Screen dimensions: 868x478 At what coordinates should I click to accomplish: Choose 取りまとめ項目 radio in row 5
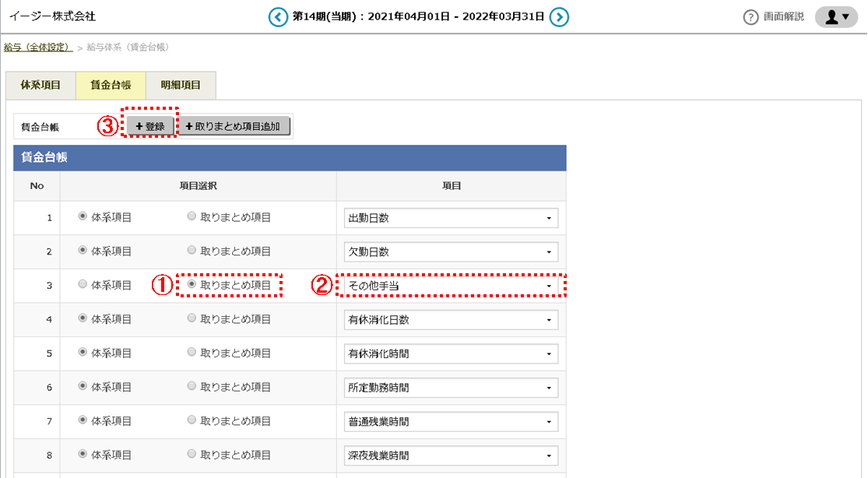pos(192,353)
